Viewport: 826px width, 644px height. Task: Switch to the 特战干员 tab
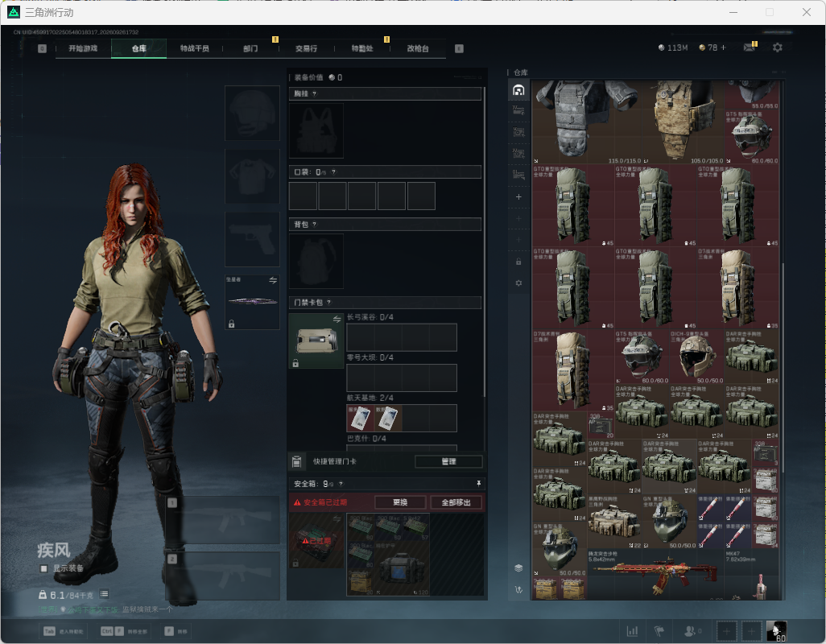click(x=194, y=48)
